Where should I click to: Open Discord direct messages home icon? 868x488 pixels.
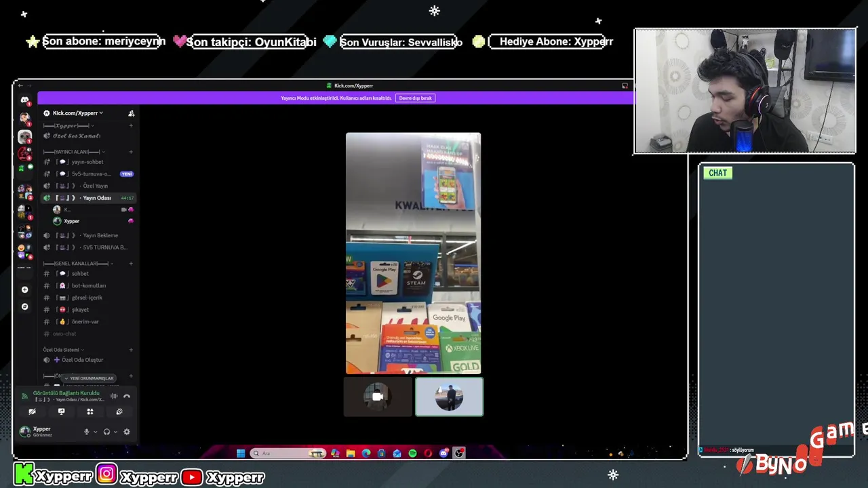(x=24, y=100)
